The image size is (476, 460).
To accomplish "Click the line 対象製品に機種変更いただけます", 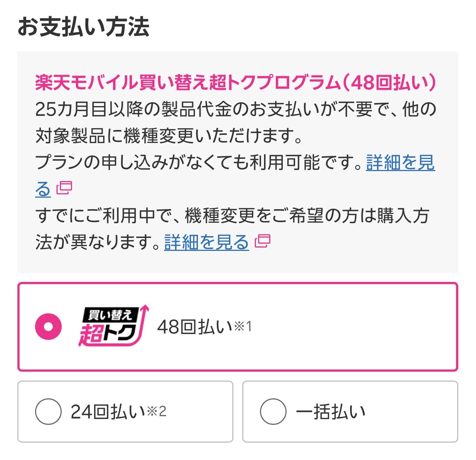I will pyautogui.click(x=169, y=136).
